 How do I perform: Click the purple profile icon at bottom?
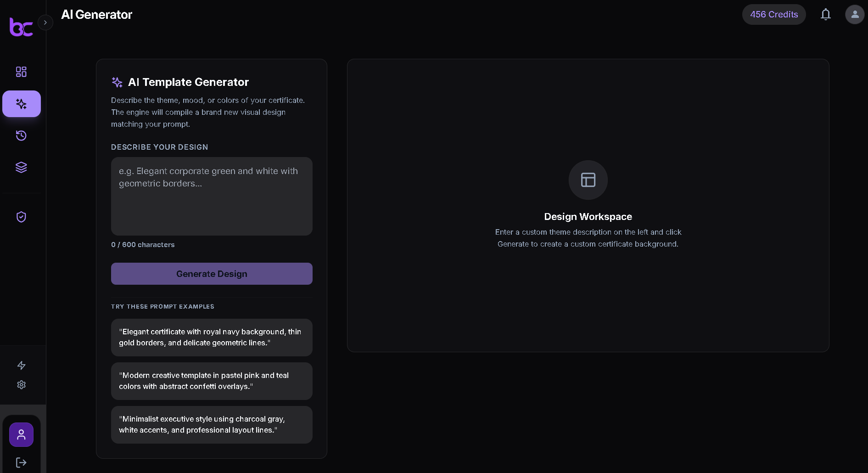(21, 434)
